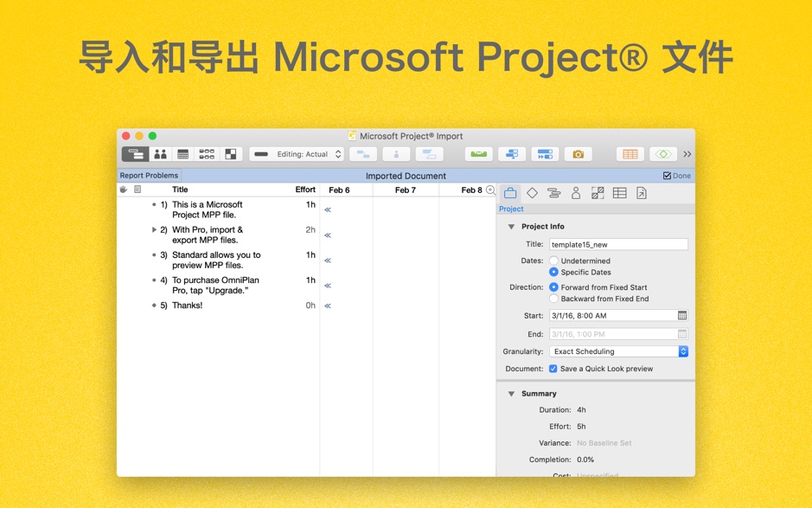Click the camera snapshot icon in the toolbar
This screenshot has height=508, width=812.
[x=577, y=153]
